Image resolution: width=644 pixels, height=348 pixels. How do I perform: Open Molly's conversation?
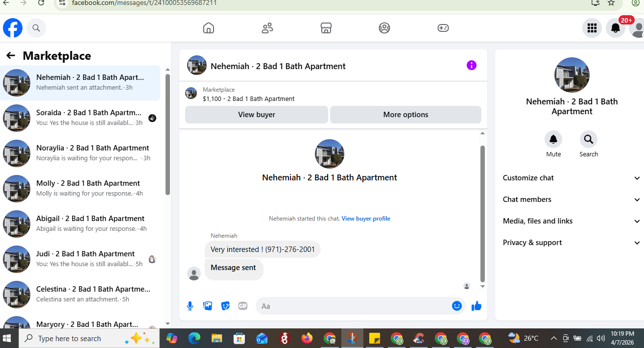(x=80, y=189)
